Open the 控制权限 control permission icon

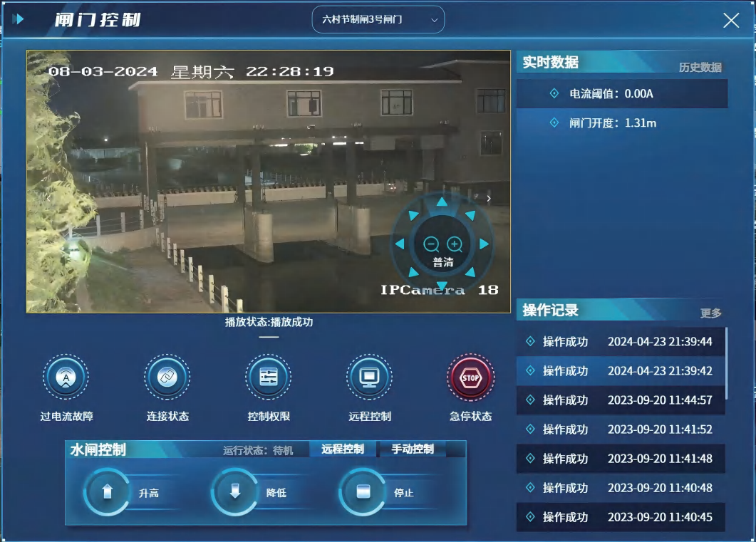pyautogui.click(x=268, y=377)
